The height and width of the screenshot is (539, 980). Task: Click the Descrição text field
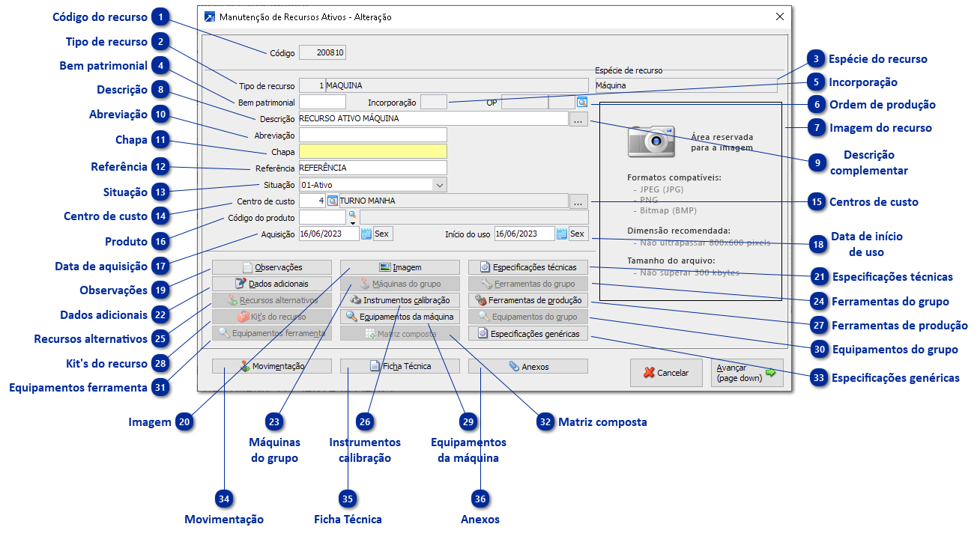click(x=433, y=118)
